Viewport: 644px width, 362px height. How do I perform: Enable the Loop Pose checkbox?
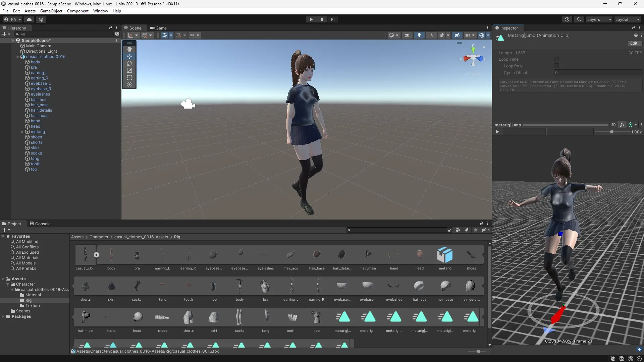[557, 66]
